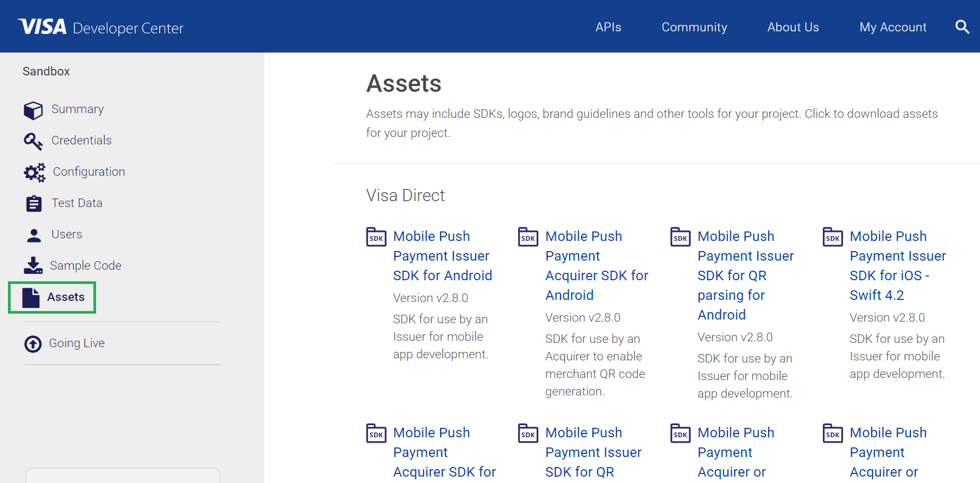Click SDK icon for Issuer SDK for Android
Screen dimensions: 980x483
point(376,237)
